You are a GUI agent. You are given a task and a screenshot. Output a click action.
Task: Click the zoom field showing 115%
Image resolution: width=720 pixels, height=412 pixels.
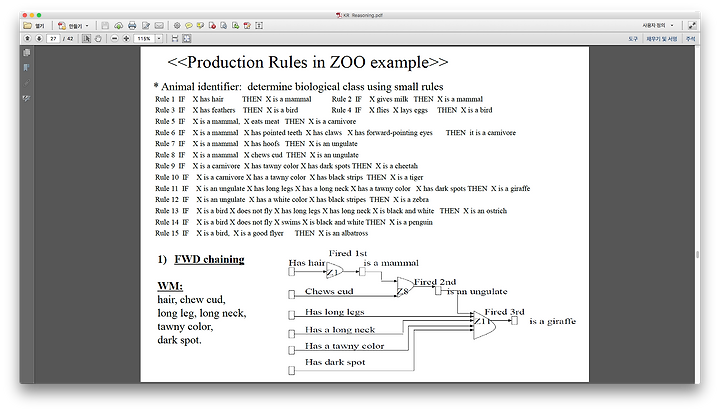(144, 39)
